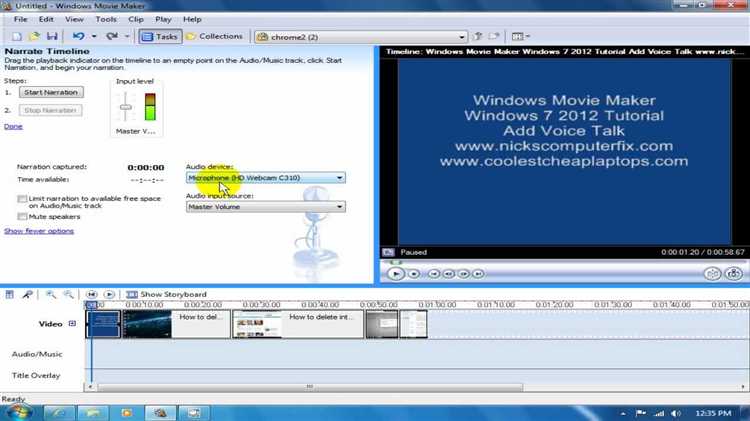Image resolution: width=750 pixels, height=421 pixels.
Task: Click the Next Frame monitor button
Action: click(463, 274)
